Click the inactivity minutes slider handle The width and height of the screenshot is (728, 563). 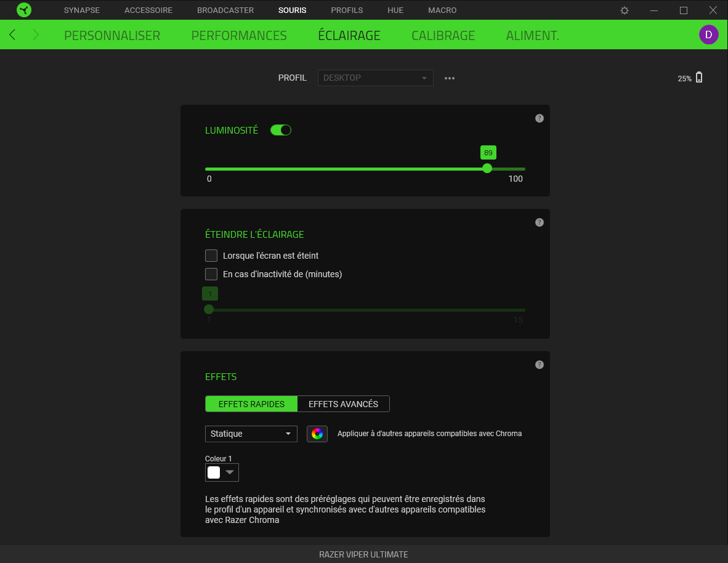209,309
